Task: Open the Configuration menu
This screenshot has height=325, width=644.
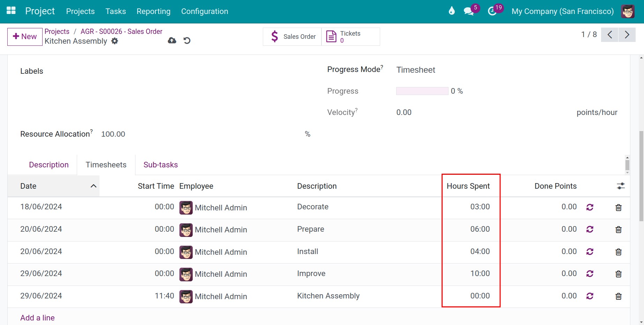Action: pos(205,11)
